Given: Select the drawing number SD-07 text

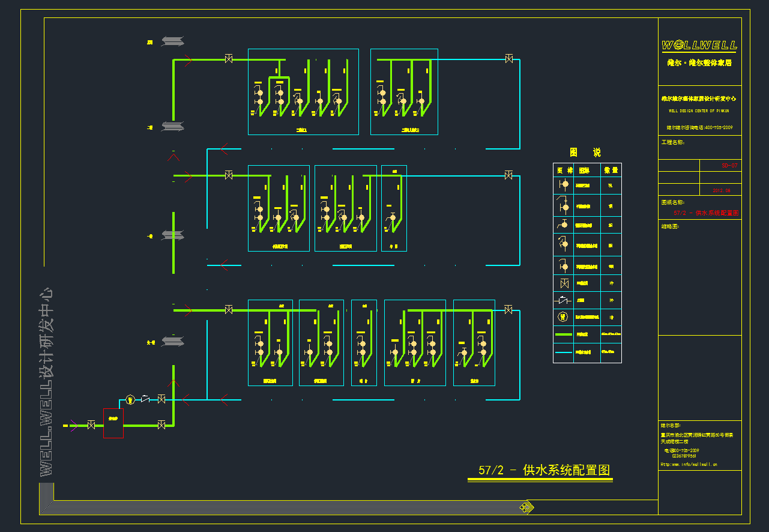Looking at the screenshot, I should (729, 165).
